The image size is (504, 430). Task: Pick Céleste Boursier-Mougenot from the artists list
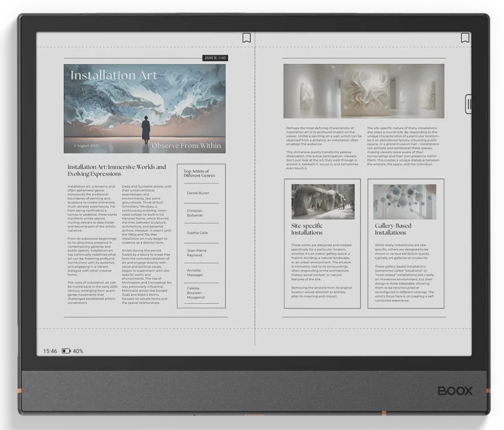(x=196, y=294)
